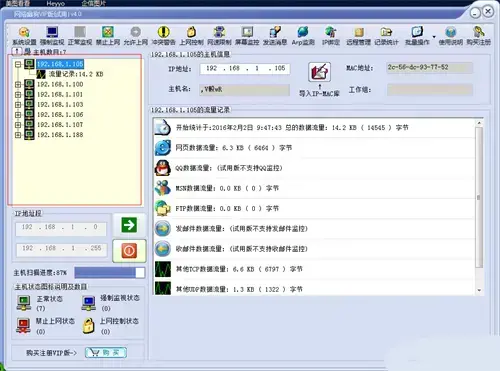Expand the 192.168.1.103 tree node
Viewport: 500px width, 371px height.
coord(18,105)
